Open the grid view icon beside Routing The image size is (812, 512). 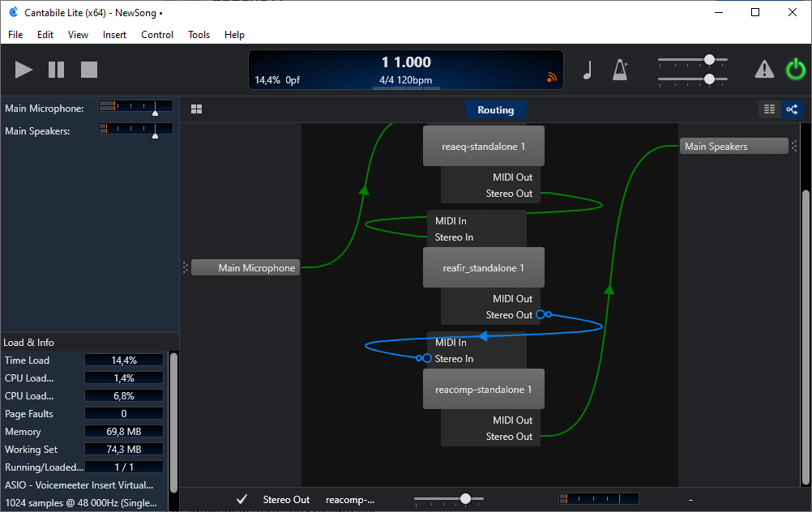pyautogui.click(x=196, y=109)
